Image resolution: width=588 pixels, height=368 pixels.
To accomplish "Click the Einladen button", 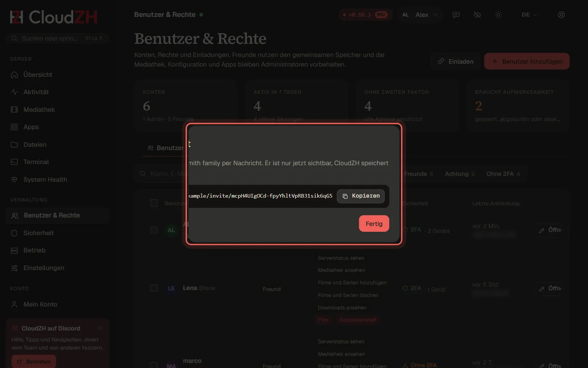I will click(456, 61).
